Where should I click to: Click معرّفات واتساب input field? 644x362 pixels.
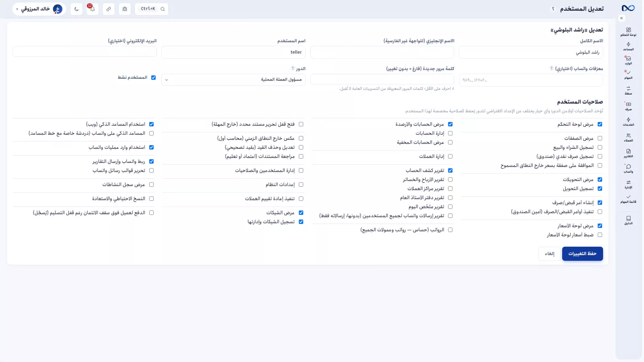click(x=531, y=80)
